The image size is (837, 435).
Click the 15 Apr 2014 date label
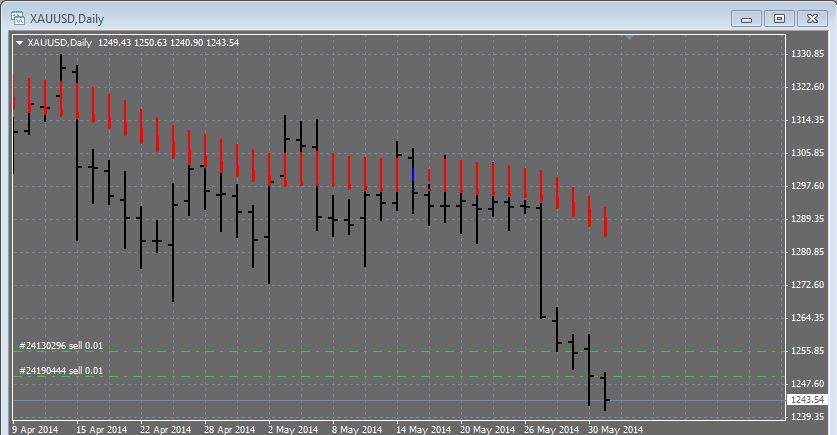pyautogui.click(x=101, y=429)
